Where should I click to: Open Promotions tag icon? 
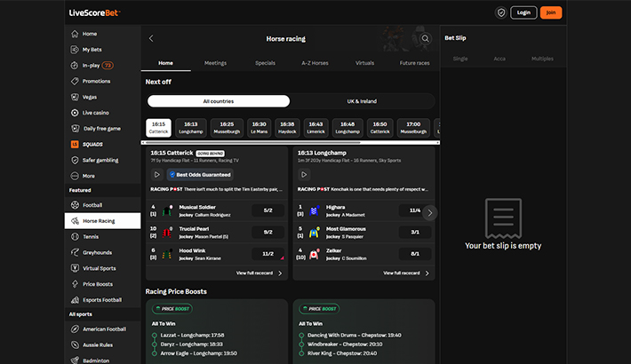pos(75,81)
